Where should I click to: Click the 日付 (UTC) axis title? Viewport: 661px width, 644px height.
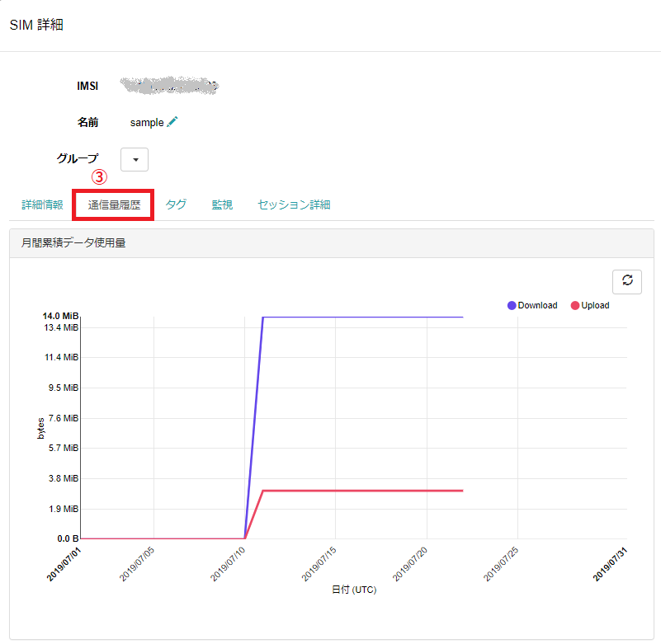[354, 590]
